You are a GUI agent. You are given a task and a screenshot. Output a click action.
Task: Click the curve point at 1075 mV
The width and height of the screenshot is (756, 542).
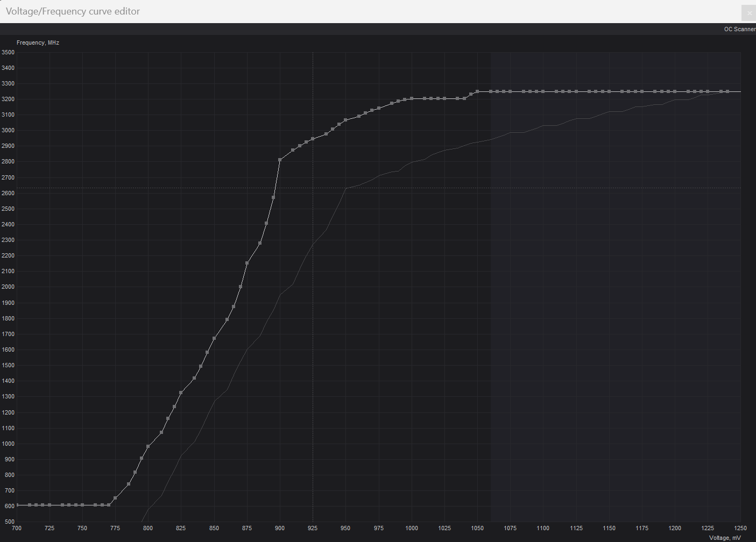[x=510, y=91]
